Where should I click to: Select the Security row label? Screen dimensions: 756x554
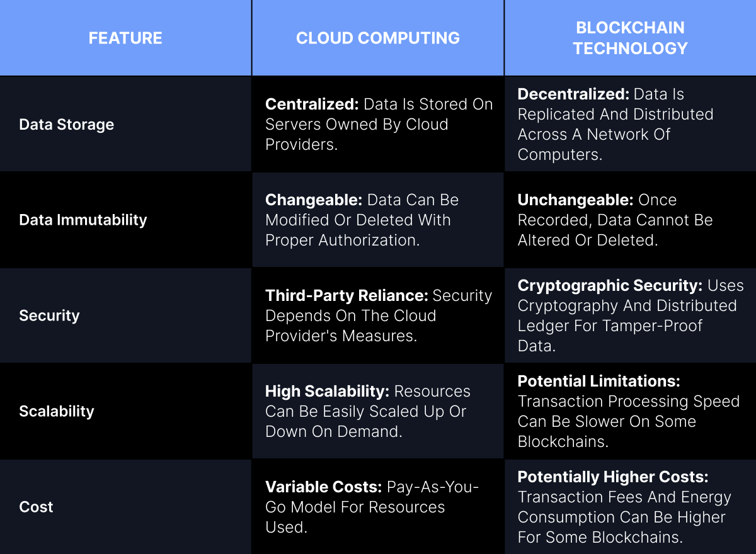coord(49,315)
